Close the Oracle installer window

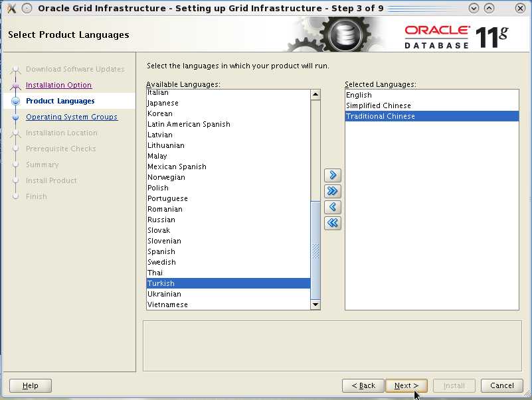click(x=520, y=8)
